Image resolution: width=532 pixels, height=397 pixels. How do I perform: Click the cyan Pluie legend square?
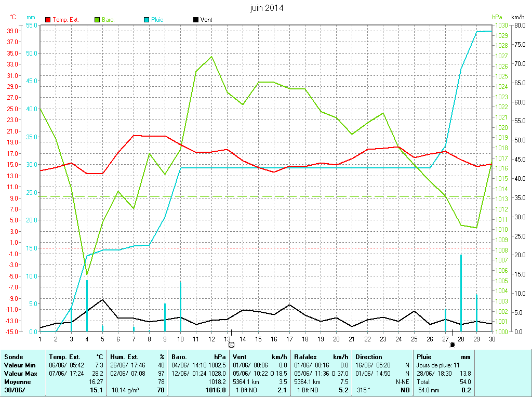tap(147, 20)
